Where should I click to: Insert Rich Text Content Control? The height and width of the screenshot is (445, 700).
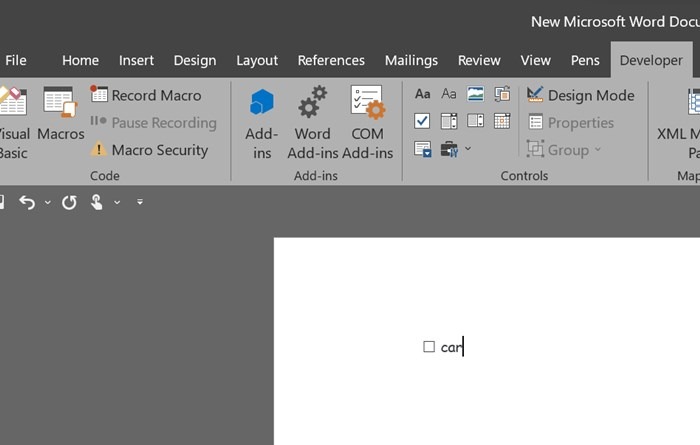[x=422, y=94]
